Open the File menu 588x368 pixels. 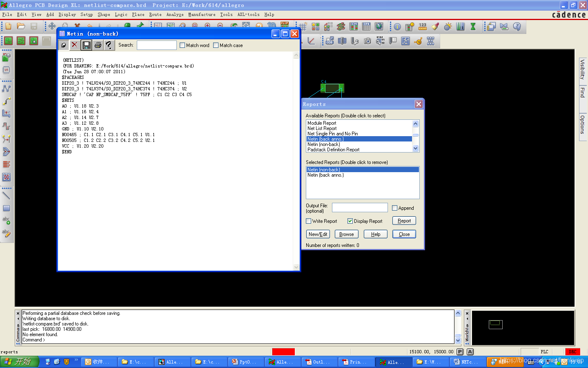click(7, 14)
